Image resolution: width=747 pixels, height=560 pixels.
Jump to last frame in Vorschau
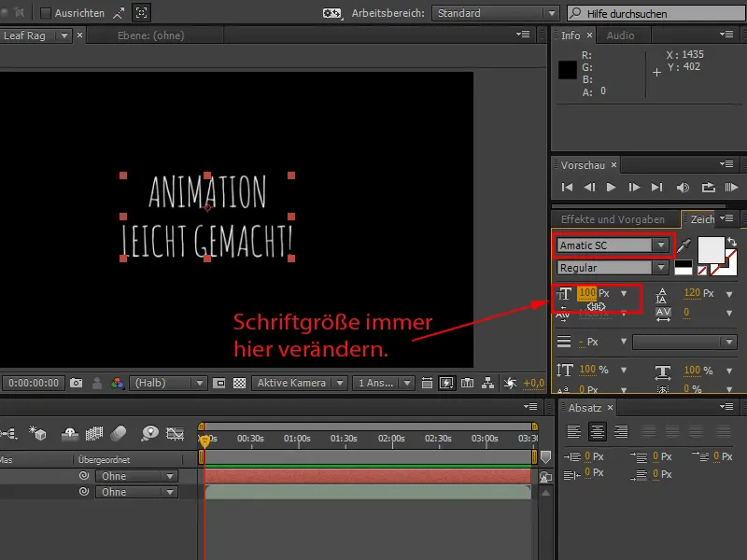[x=657, y=188]
